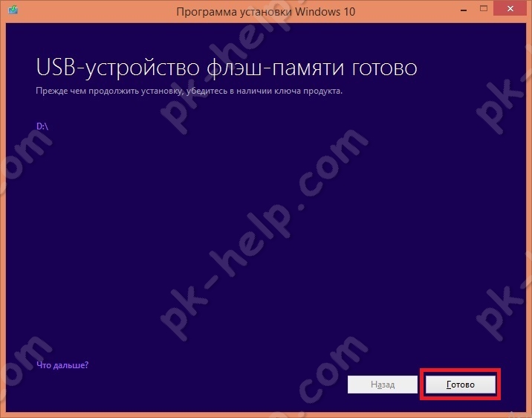
Task: Open the D:\ drive link
Action: tap(42, 126)
